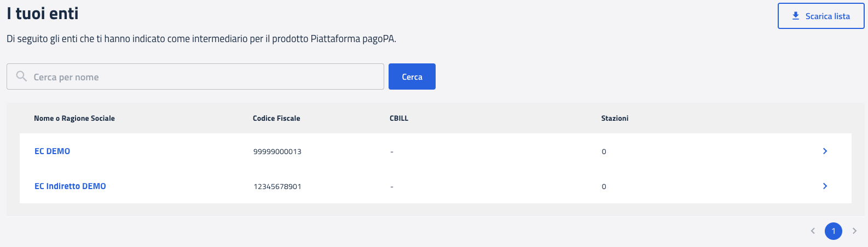Click the blue Cerca button
This screenshot has width=868, height=247.
pyautogui.click(x=412, y=77)
